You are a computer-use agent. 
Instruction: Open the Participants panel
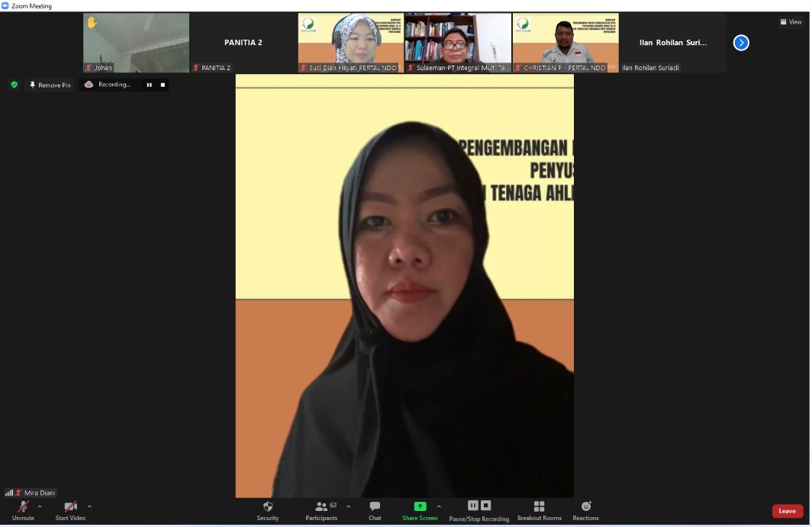321,509
